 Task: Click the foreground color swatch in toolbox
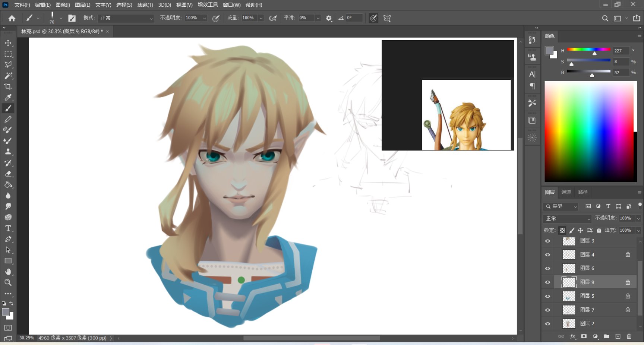point(6,312)
